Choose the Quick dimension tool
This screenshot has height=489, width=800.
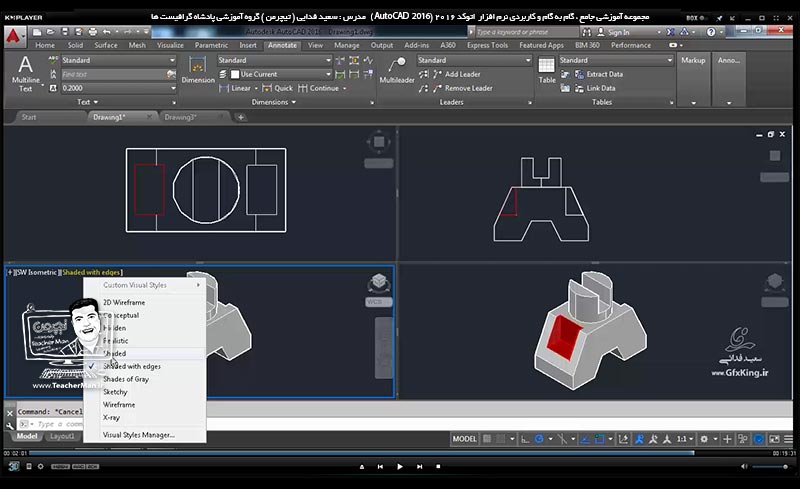[278, 88]
